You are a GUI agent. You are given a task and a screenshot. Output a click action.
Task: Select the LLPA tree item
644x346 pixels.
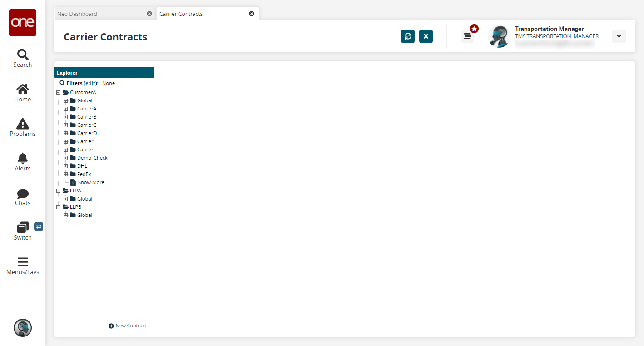[75, 191]
